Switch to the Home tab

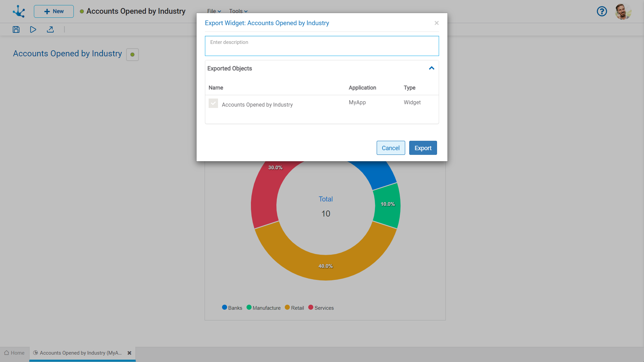click(x=14, y=353)
